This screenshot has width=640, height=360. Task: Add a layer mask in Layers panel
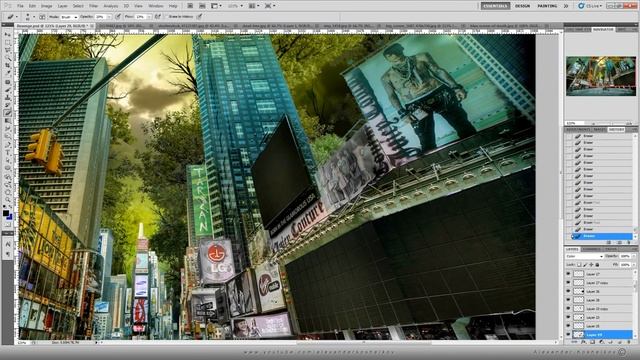point(593,342)
